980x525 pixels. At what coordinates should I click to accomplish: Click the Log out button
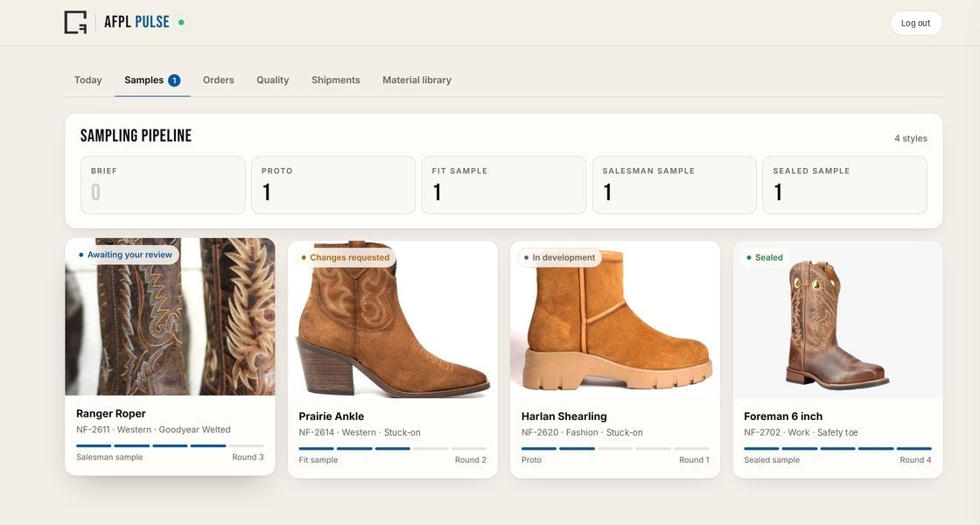click(x=915, y=23)
